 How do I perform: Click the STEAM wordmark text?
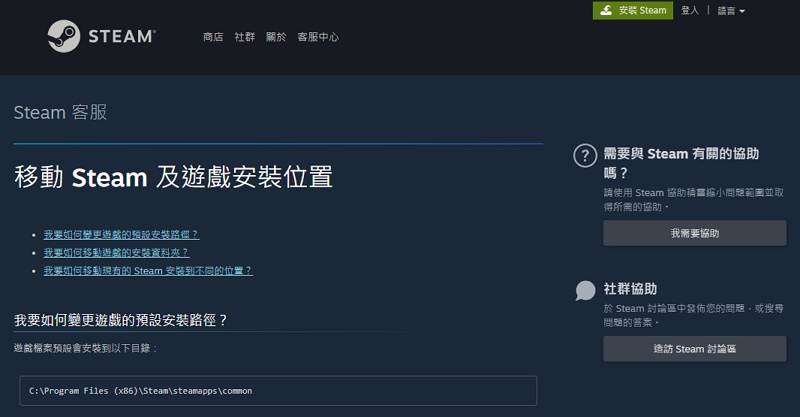pyautogui.click(x=122, y=36)
